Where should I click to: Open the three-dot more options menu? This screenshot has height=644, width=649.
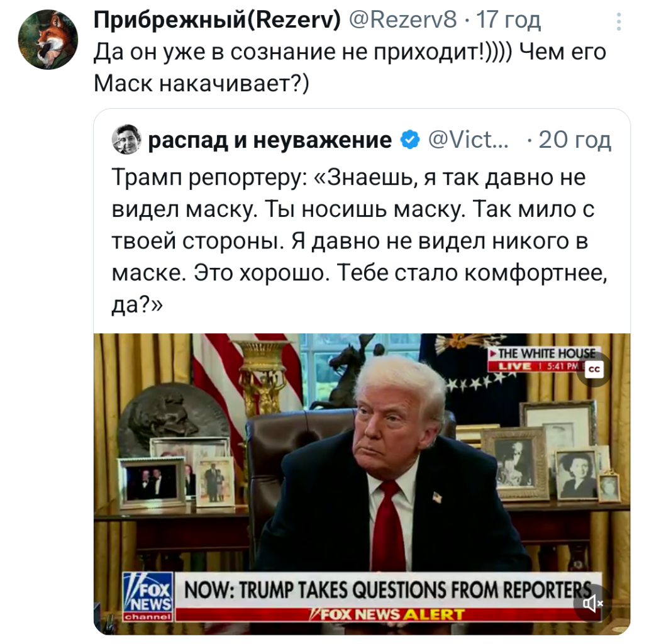coord(618,21)
